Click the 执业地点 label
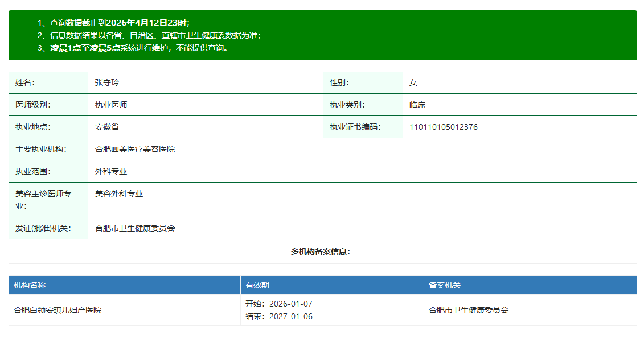The width and height of the screenshot is (644, 343). coord(33,127)
